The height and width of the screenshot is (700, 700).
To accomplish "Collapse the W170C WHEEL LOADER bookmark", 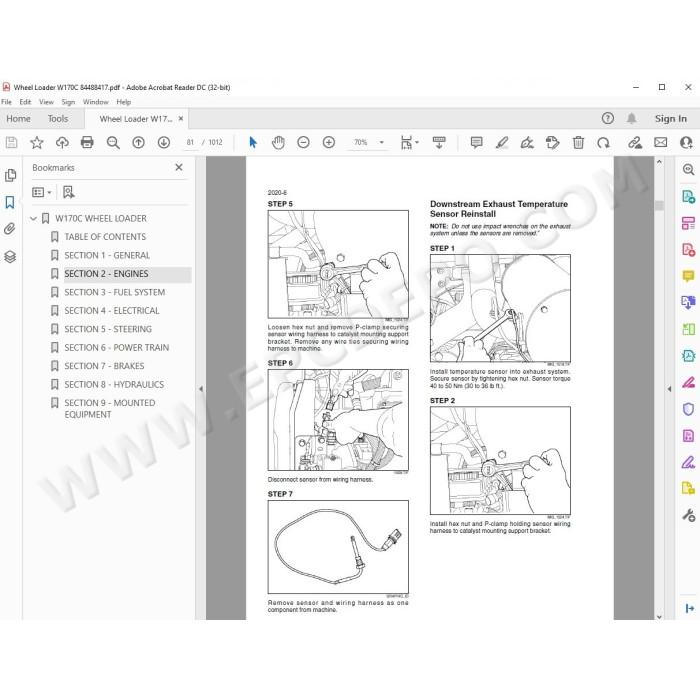I will [33, 218].
